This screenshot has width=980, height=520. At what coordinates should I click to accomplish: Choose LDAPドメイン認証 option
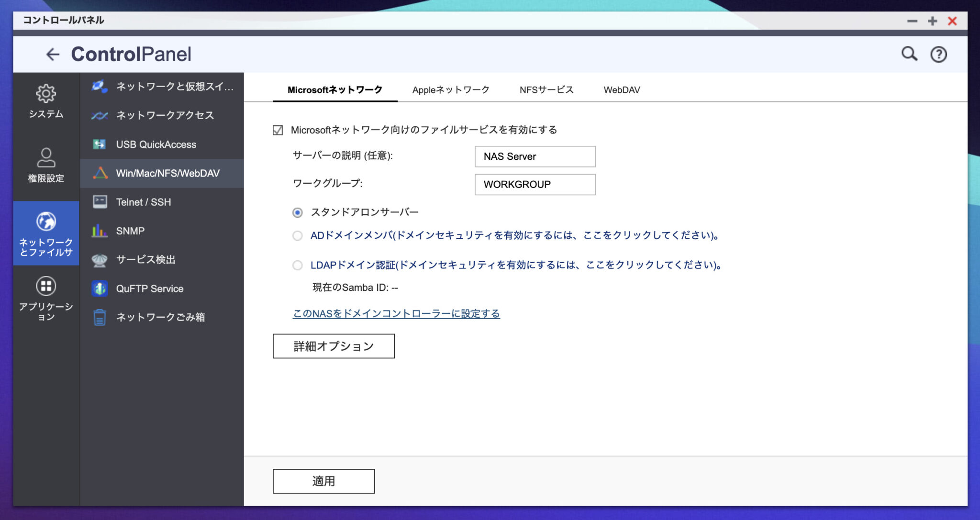297,265
